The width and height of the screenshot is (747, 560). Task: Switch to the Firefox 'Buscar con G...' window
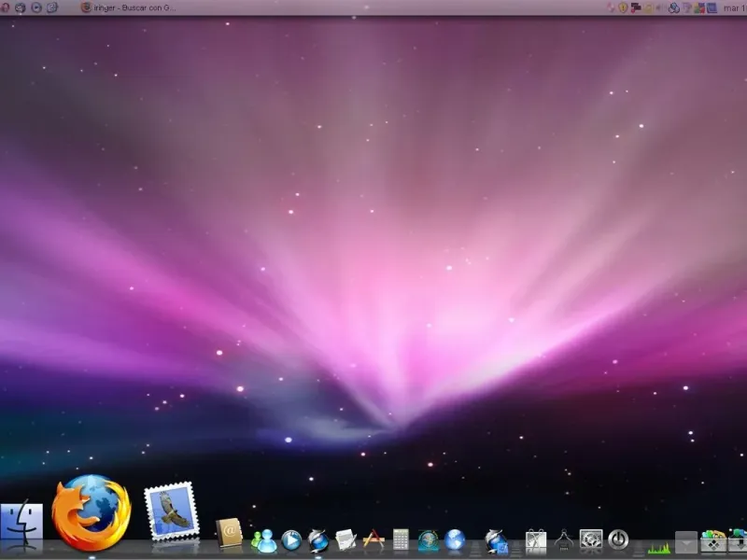pyautogui.click(x=129, y=7)
